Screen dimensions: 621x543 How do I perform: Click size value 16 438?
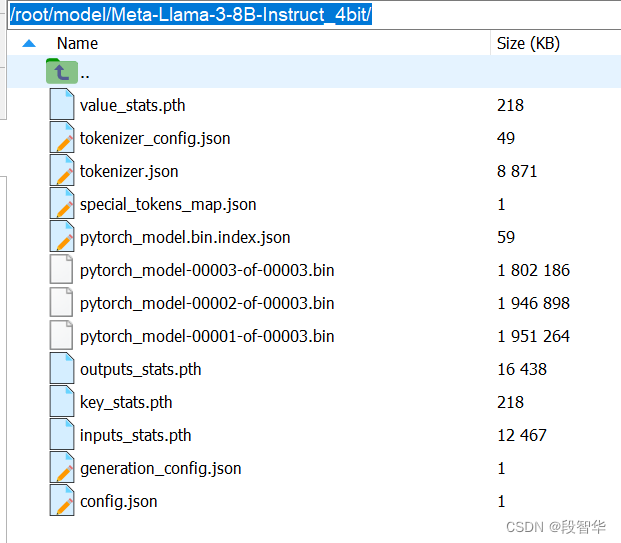coord(522,370)
